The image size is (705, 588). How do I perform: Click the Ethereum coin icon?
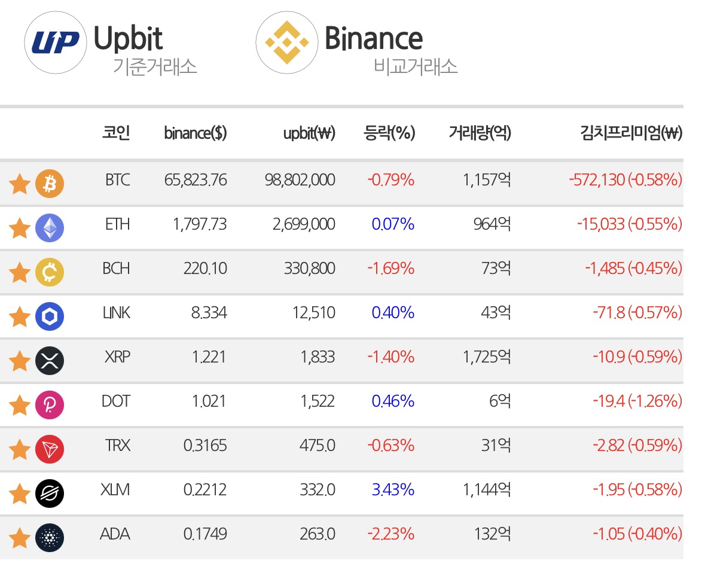pos(50,228)
